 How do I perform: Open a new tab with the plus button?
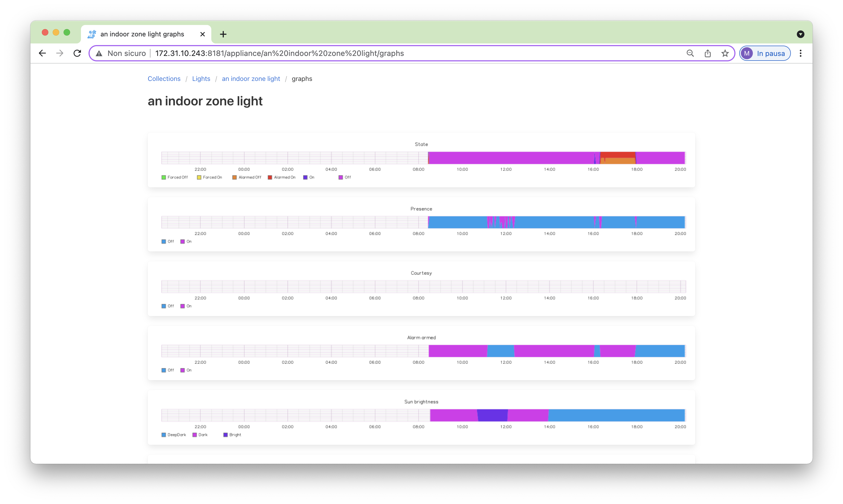223,34
